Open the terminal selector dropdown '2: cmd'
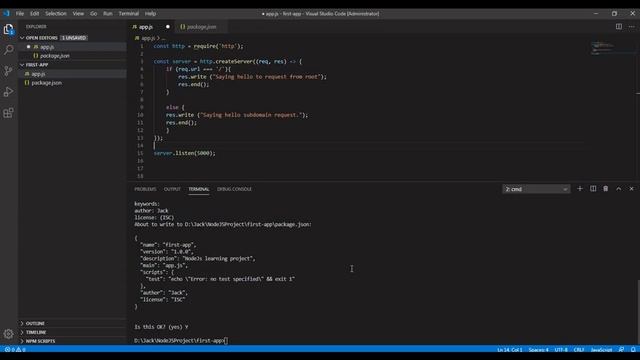This screenshot has height=360, width=640. tap(536, 189)
